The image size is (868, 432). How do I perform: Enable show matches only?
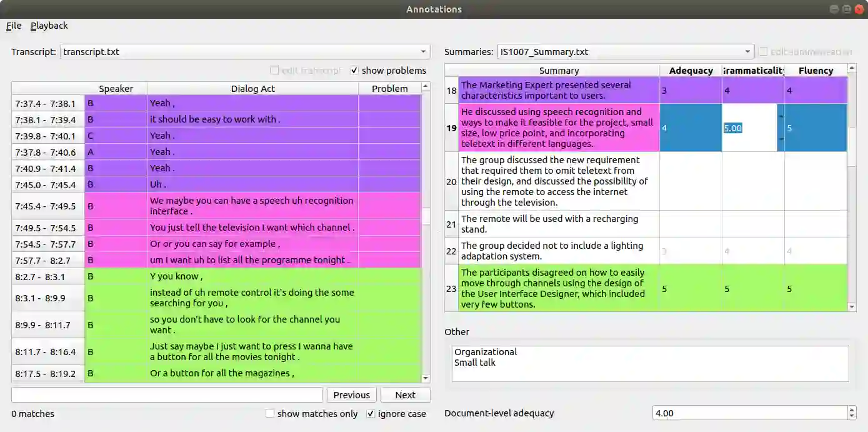(270, 413)
